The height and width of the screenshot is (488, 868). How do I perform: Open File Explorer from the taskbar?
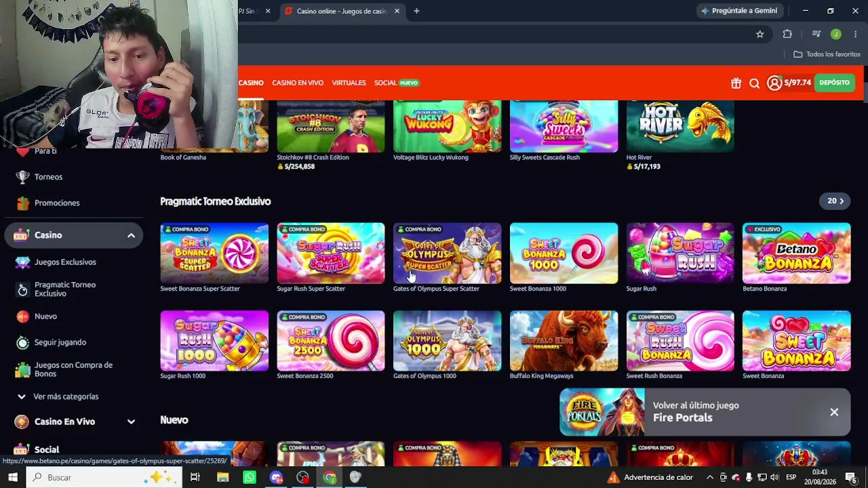coord(222,477)
